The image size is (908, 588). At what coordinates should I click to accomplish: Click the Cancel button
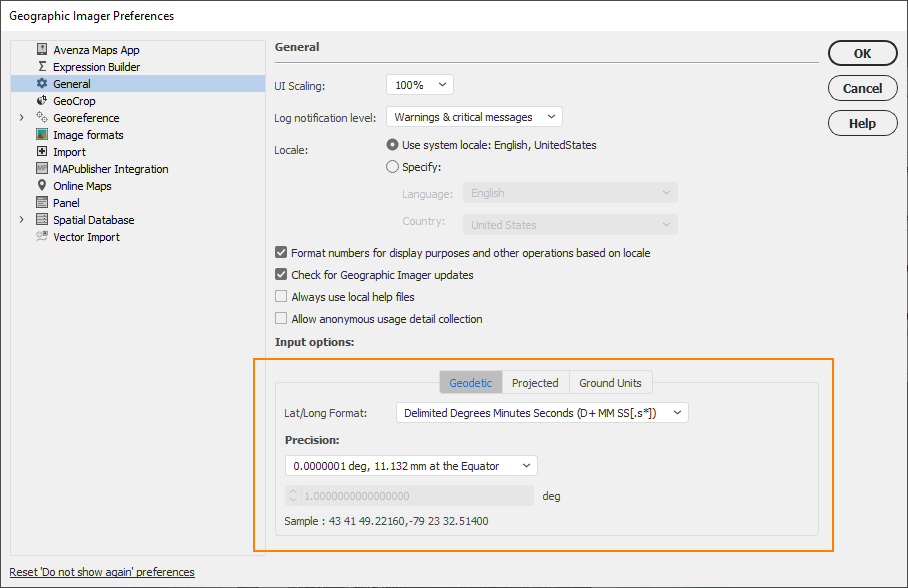click(x=863, y=89)
